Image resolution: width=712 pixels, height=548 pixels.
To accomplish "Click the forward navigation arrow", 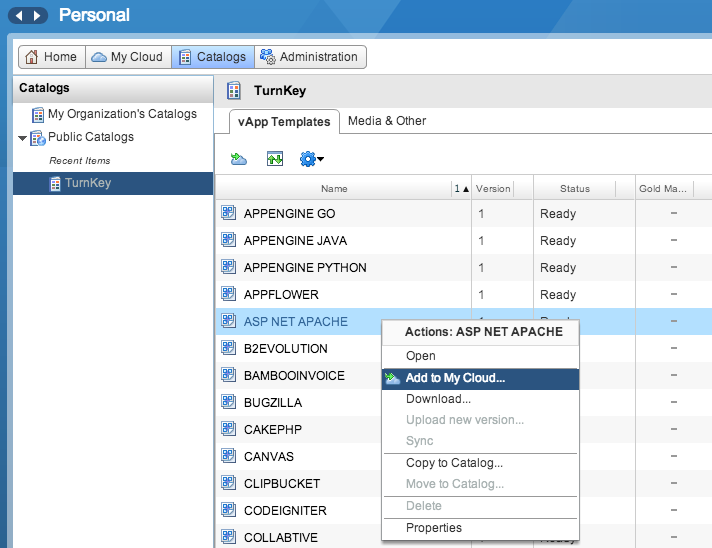I will pyautogui.click(x=37, y=16).
